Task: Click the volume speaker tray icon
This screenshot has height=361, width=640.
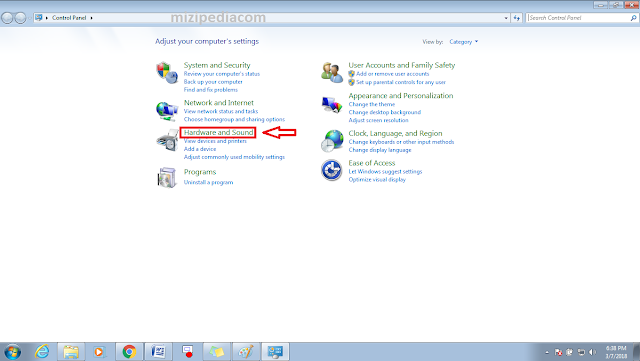Action: coord(593,352)
